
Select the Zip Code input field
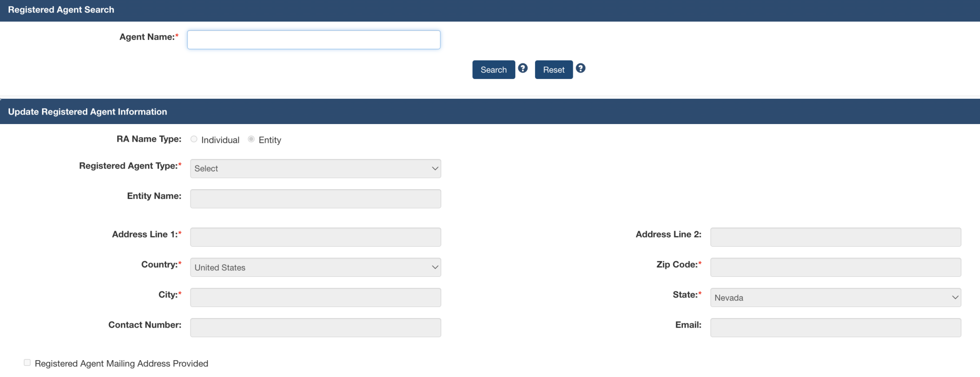[x=835, y=267]
